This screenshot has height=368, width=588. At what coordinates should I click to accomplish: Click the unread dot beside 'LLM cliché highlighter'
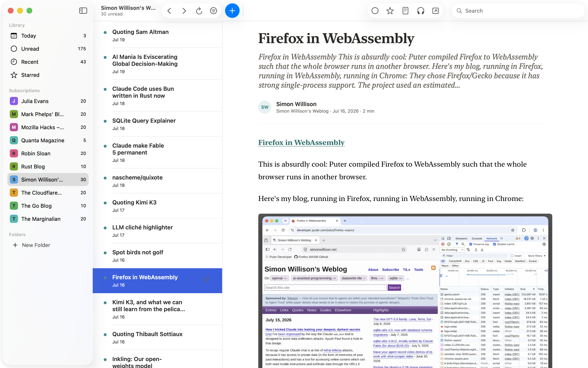105,228
